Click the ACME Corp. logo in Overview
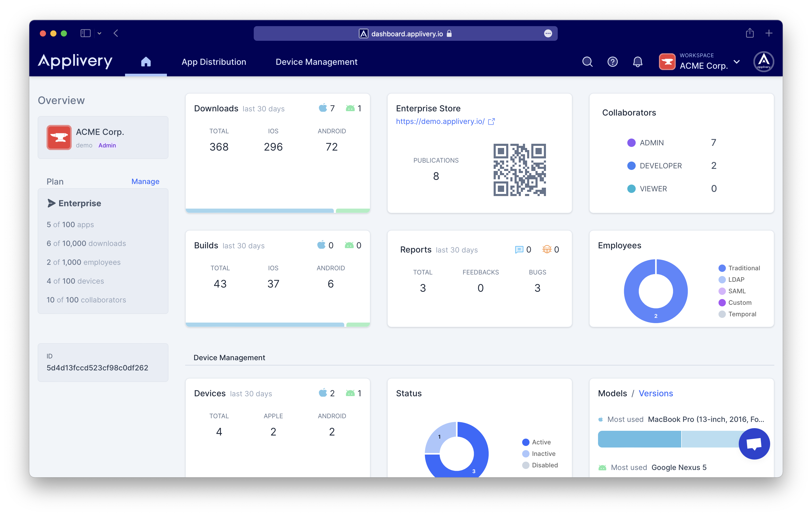This screenshot has width=812, height=516. 59,137
